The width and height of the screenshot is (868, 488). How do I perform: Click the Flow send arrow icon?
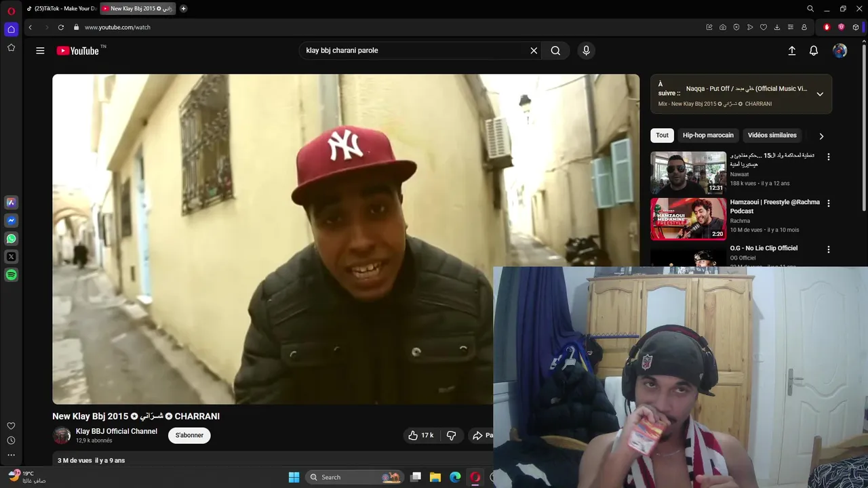(750, 27)
